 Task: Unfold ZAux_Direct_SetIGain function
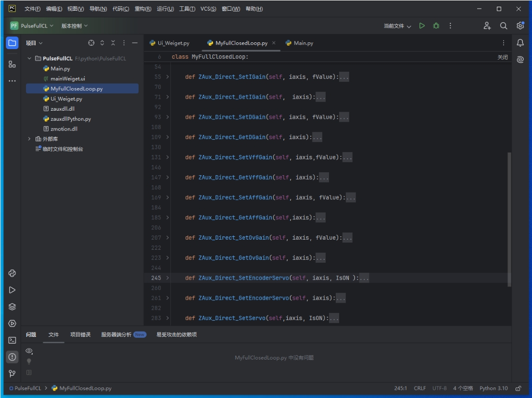click(167, 77)
